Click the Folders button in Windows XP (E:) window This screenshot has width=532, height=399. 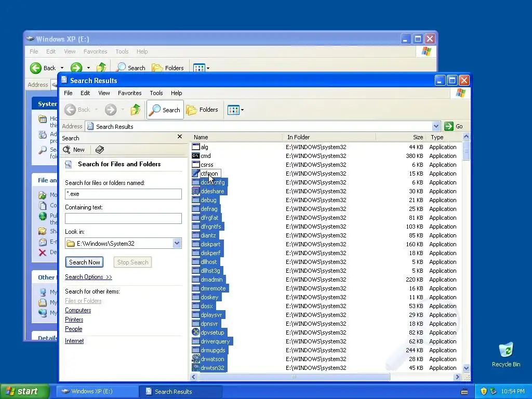point(168,68)
